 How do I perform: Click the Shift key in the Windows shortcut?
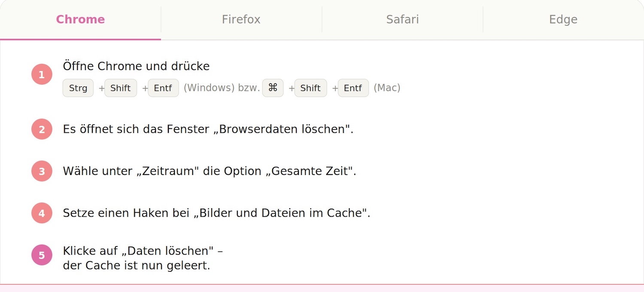121,88
